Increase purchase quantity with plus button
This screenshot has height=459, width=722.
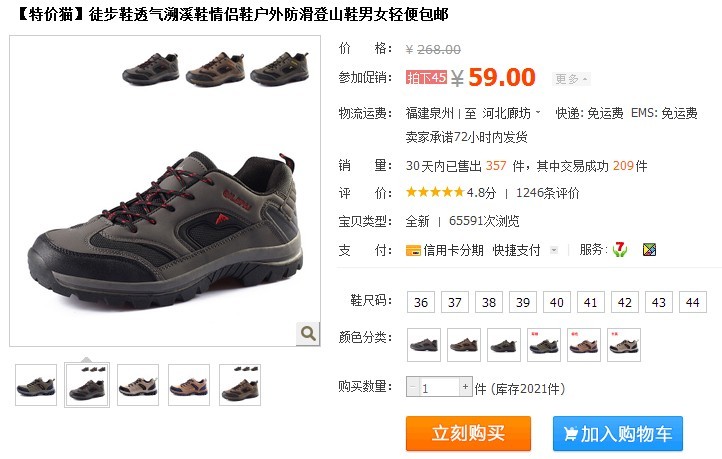(465, 387)
